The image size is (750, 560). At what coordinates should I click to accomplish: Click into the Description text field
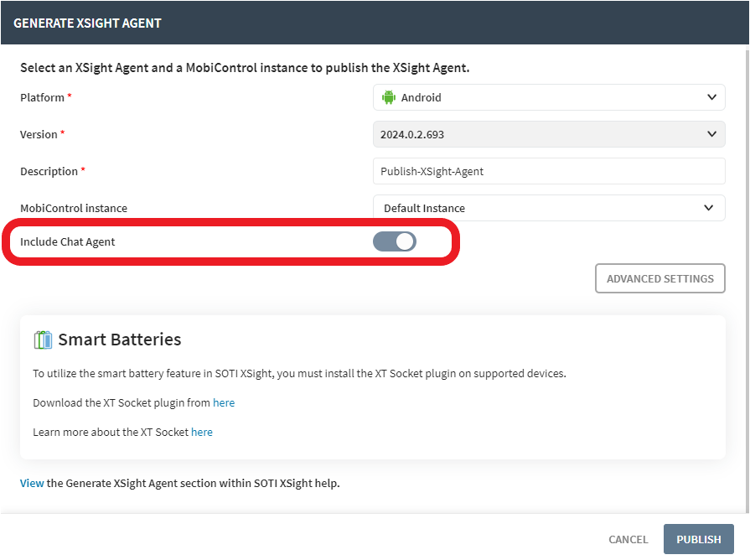(548, 171)
